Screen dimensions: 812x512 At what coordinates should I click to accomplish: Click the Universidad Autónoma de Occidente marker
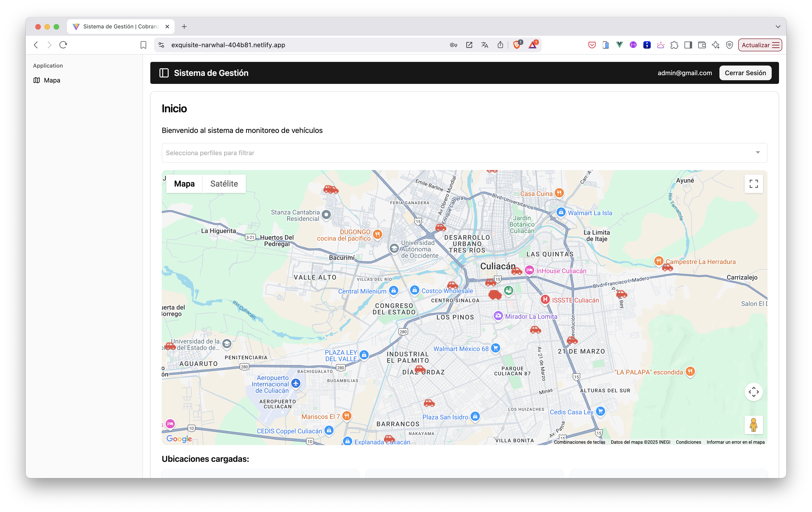[x=394, y=249]
